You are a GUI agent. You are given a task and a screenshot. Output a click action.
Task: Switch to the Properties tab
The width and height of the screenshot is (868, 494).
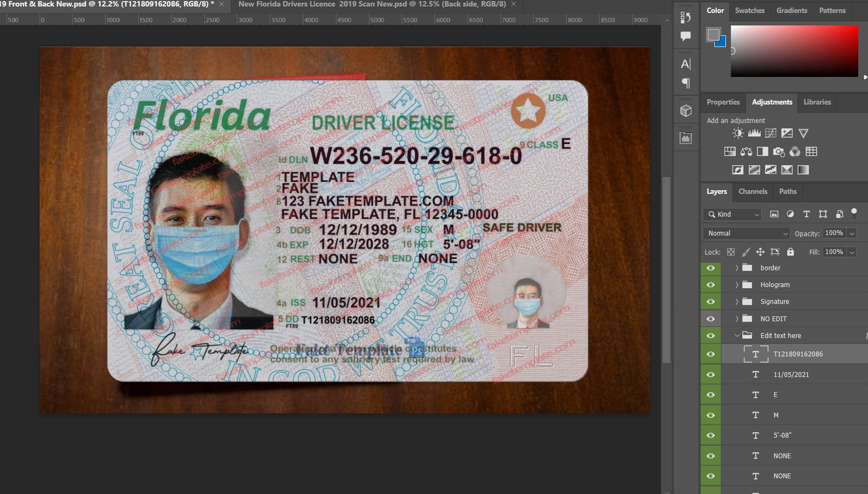pos(723,102)
